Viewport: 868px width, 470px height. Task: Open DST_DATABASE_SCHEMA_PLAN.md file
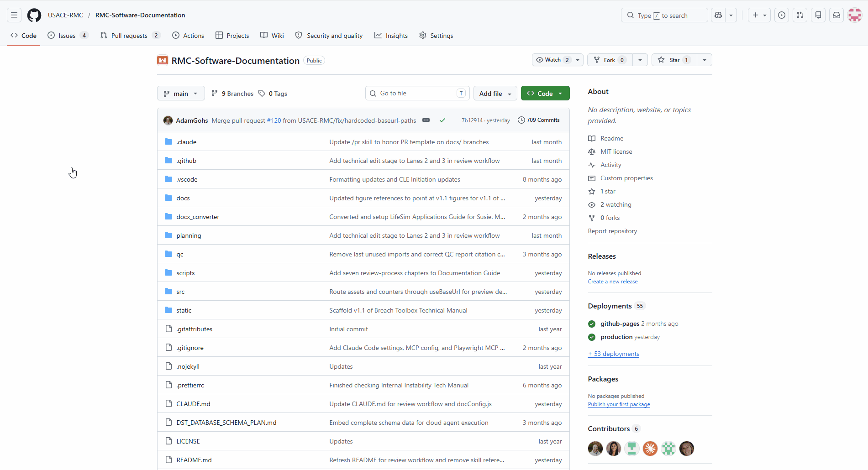tap(226, 423)
